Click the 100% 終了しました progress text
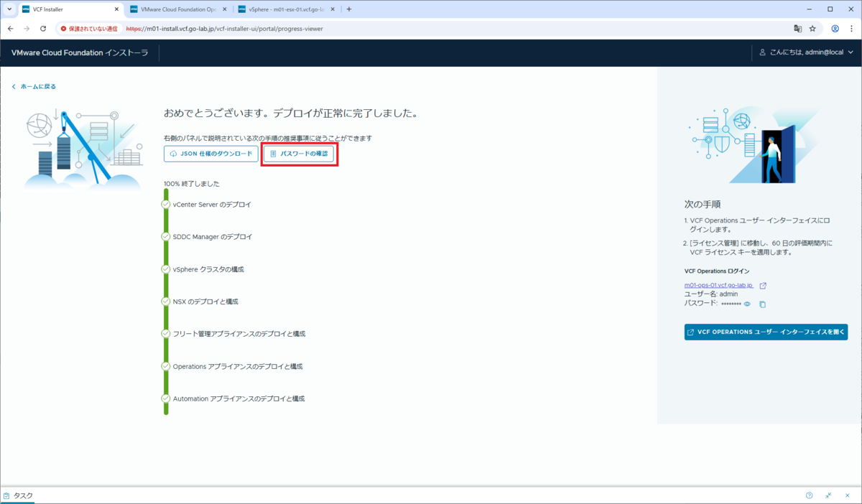The image size is (862, 504). pos(192,184)
